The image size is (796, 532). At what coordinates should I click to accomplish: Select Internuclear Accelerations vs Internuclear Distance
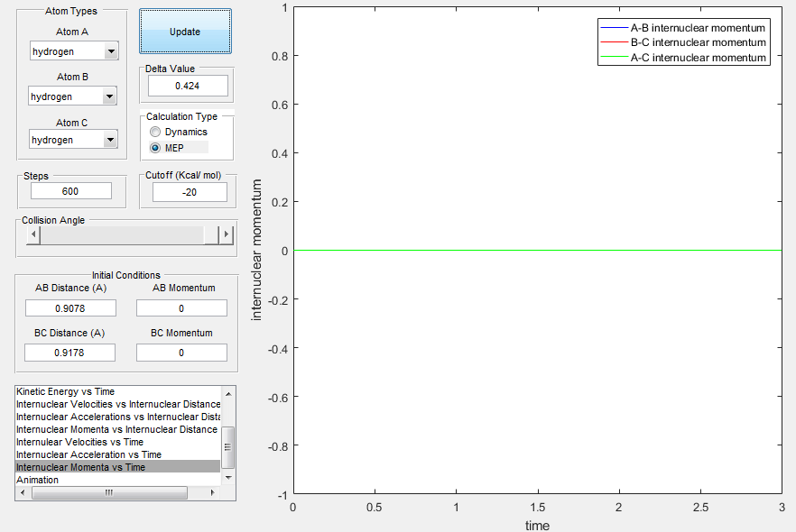point(117,417)
